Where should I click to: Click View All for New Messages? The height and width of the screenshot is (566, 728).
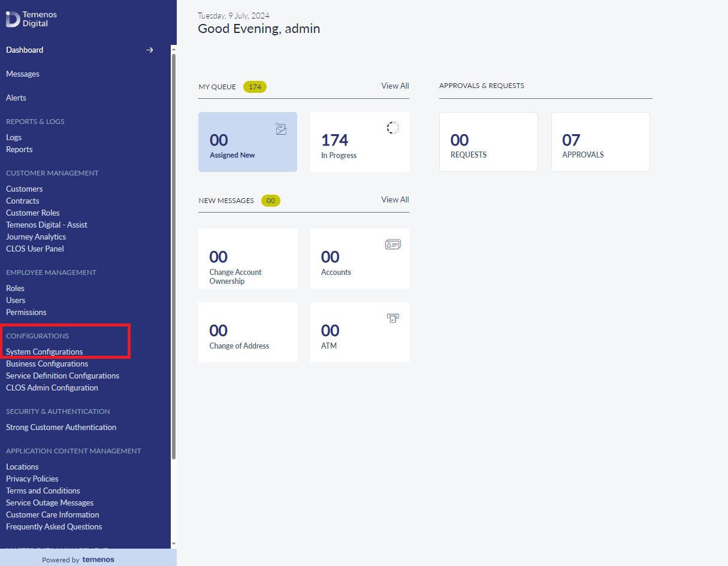pyautogui.click(x=395, y=199)
